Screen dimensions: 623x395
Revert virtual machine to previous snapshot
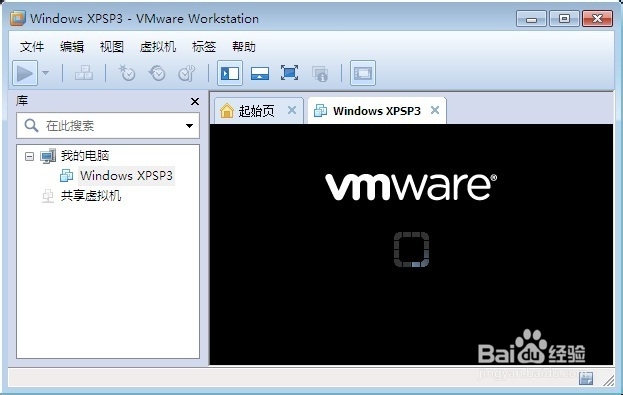(x=157, y=73)
